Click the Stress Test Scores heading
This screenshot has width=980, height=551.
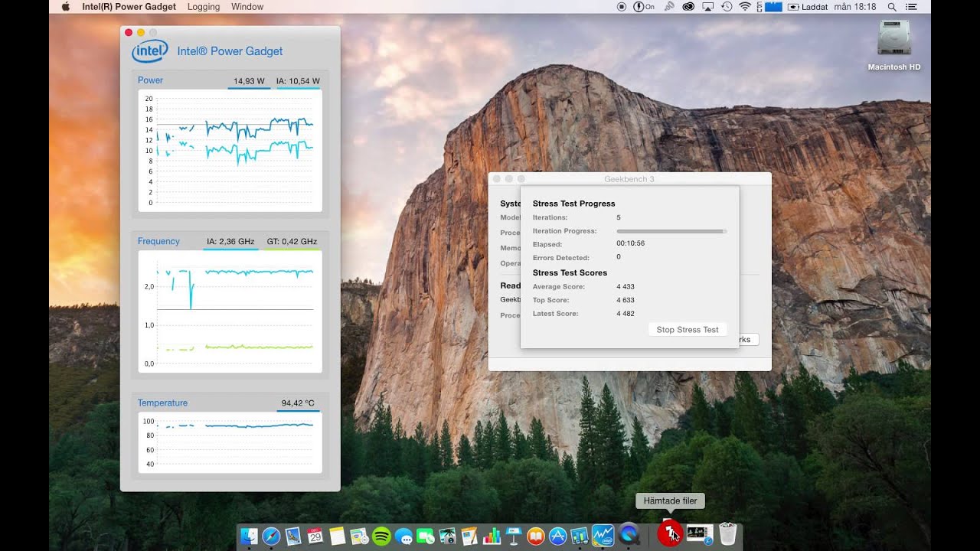[x=570, y=272]
